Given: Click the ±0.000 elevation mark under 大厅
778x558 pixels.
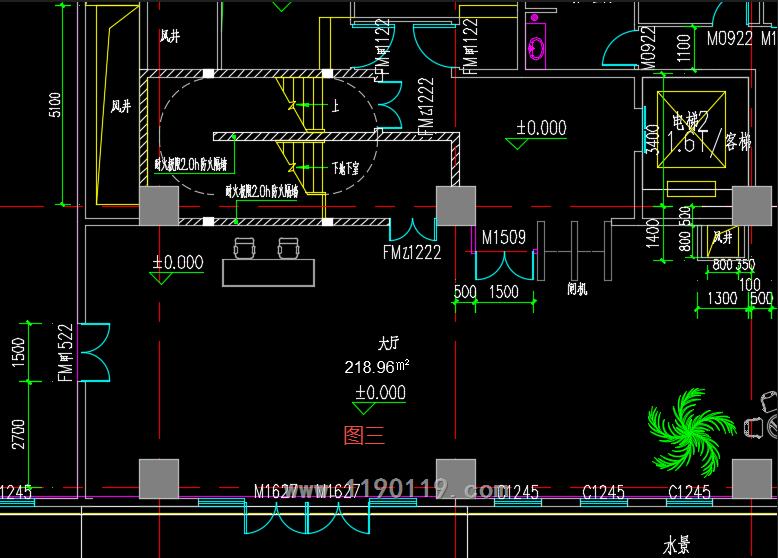Looking at the screenshot, I should click(x=379, y=393).
